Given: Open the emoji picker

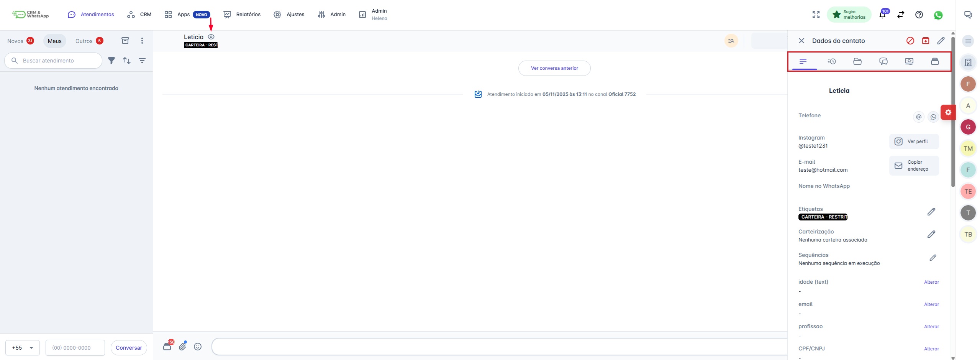Looking at the screenshot, I should coord(198,347).
